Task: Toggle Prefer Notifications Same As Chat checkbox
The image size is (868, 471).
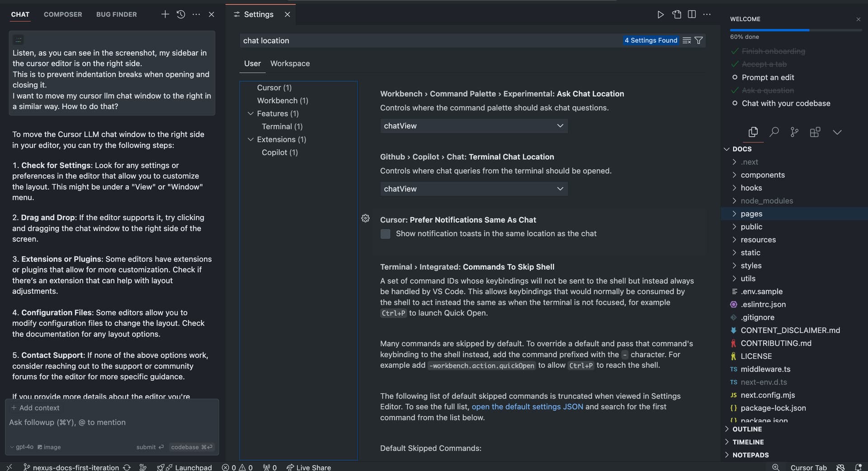Action: tap(385, 234)
